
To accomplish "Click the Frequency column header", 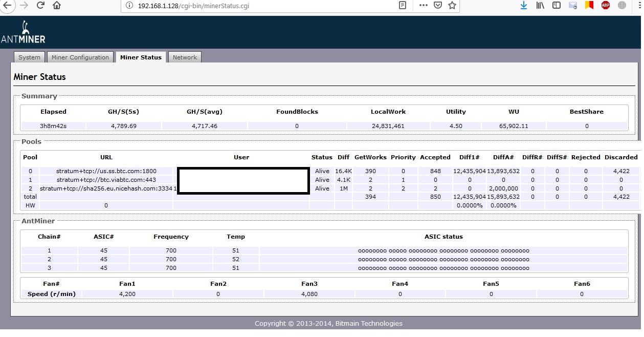I will tap(171, 237).
